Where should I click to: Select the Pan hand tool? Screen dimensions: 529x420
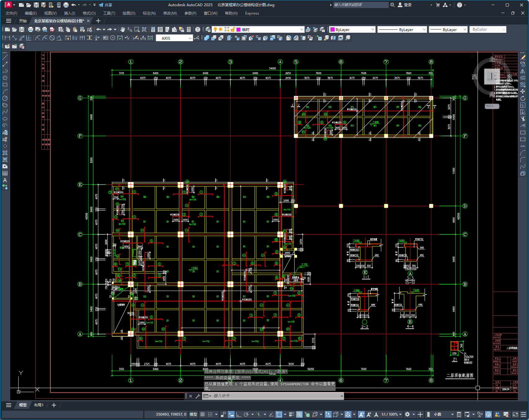tap(122, 29)
